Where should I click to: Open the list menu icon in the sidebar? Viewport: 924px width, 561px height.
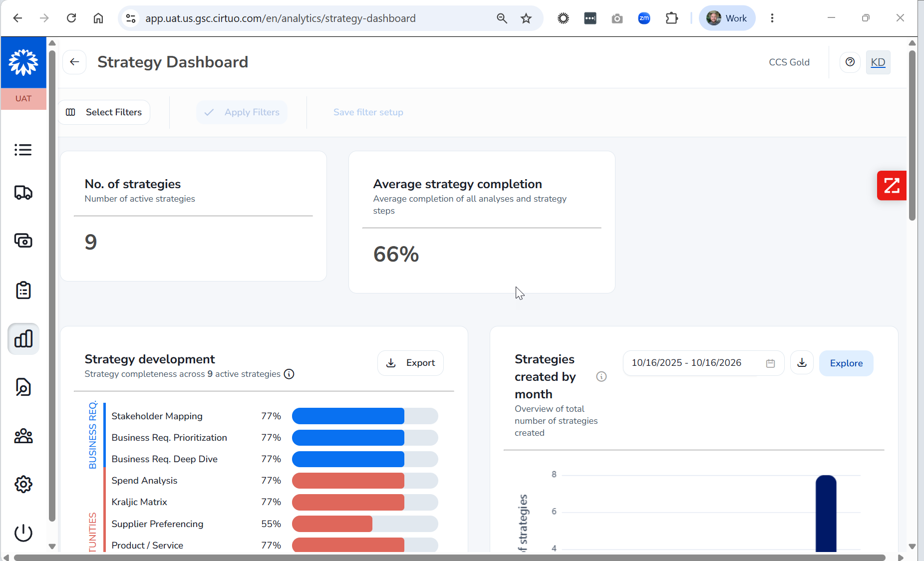pyautogui.click(x=23, y=150)
